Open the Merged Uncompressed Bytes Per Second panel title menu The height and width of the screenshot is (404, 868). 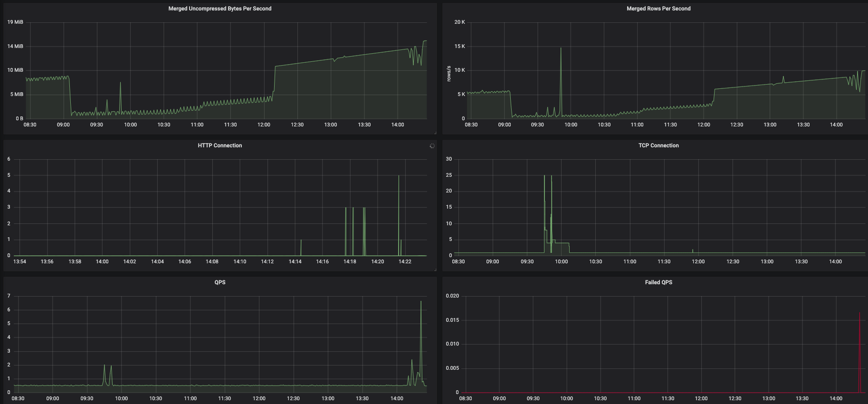tap(219, 9)
